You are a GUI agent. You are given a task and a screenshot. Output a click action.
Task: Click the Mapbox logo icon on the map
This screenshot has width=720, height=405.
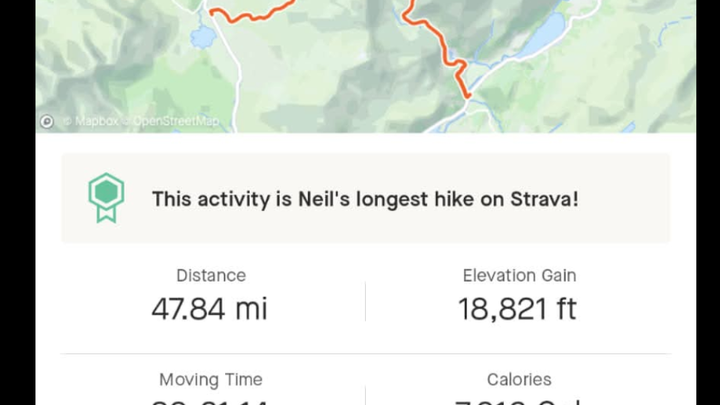(x=47, y=121)
